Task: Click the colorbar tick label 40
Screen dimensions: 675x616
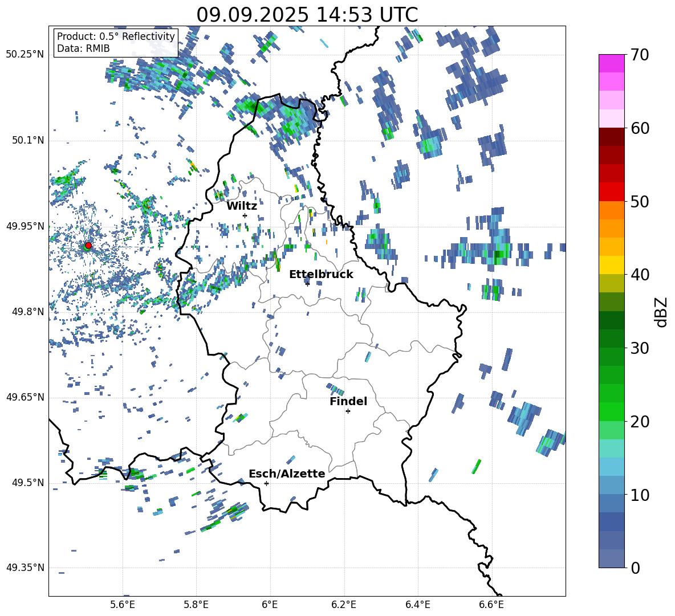Action: coord(640,275)
